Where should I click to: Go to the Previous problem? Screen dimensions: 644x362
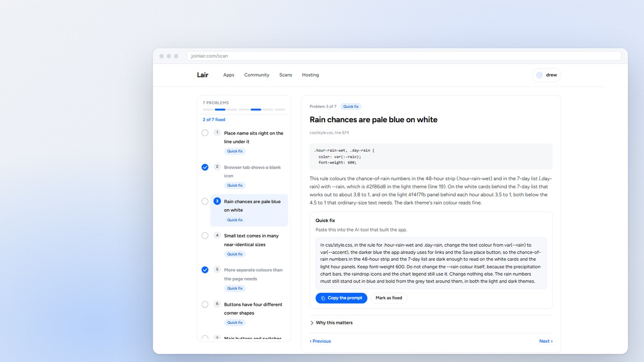[320, 341]
